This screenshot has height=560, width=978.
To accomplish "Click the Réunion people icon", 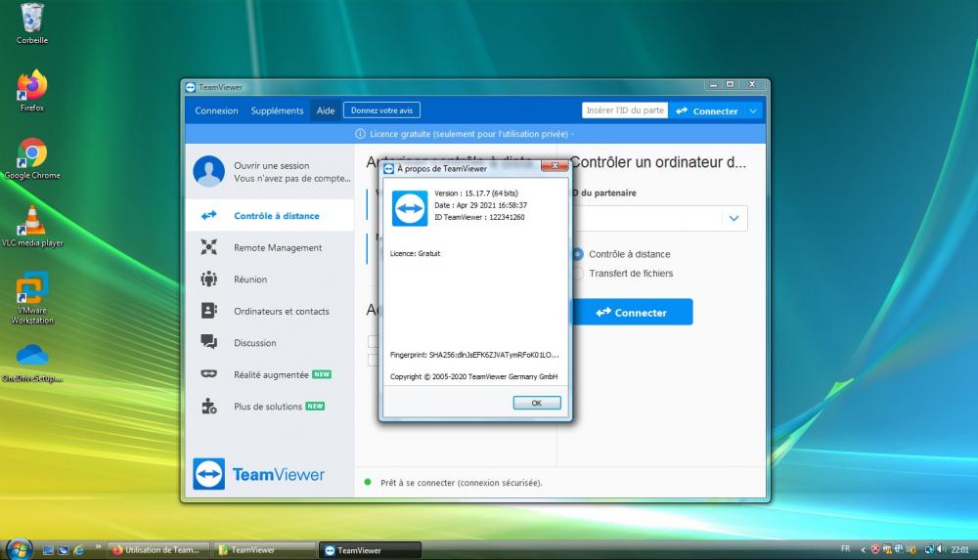I will point(209,279).
